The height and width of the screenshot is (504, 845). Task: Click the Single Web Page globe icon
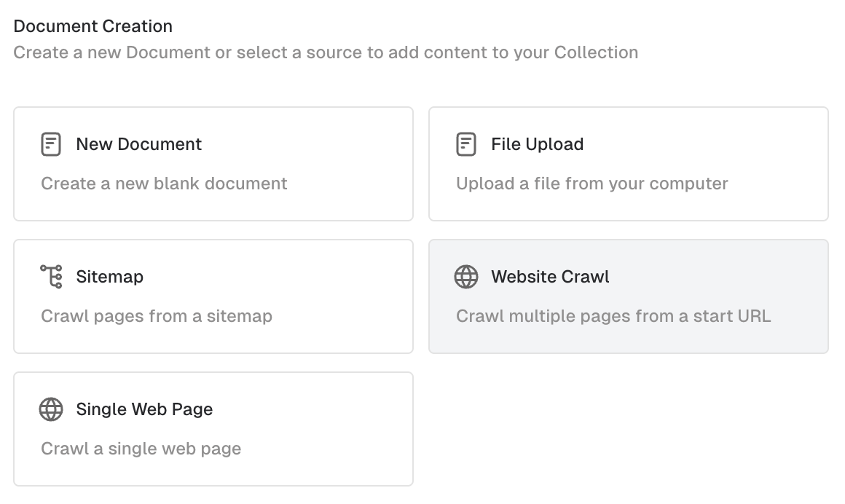(51, 409)
